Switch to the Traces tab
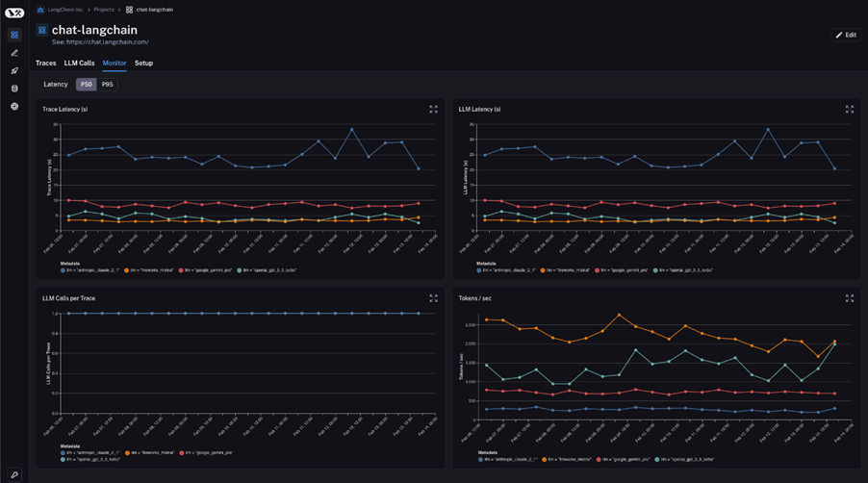Screen dimensions: 868x483 coord(46,64)
